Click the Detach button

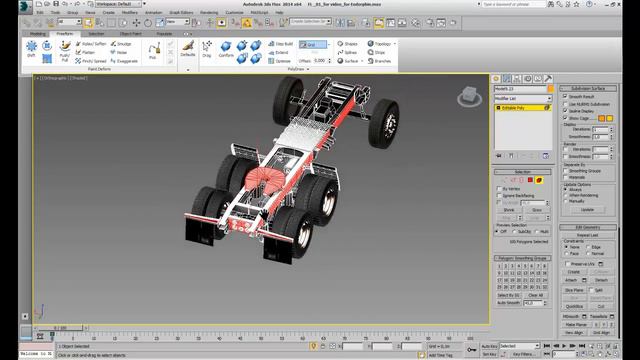point(601,280)
